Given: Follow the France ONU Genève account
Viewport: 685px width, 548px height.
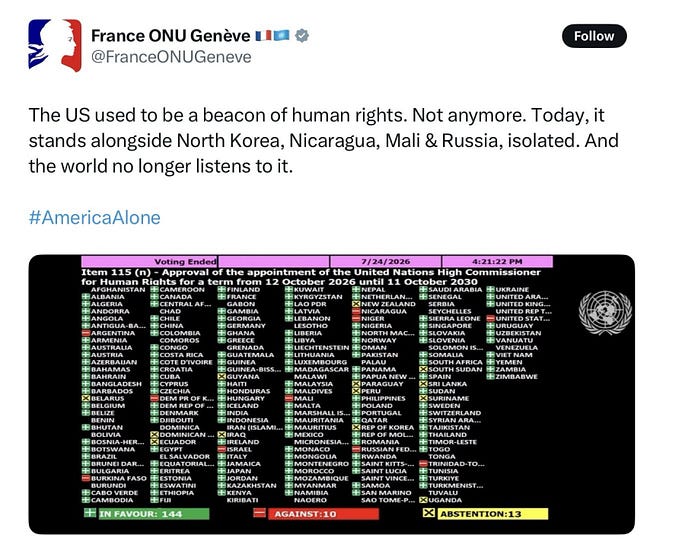Looking at the screenshot, I should point(594,36).
